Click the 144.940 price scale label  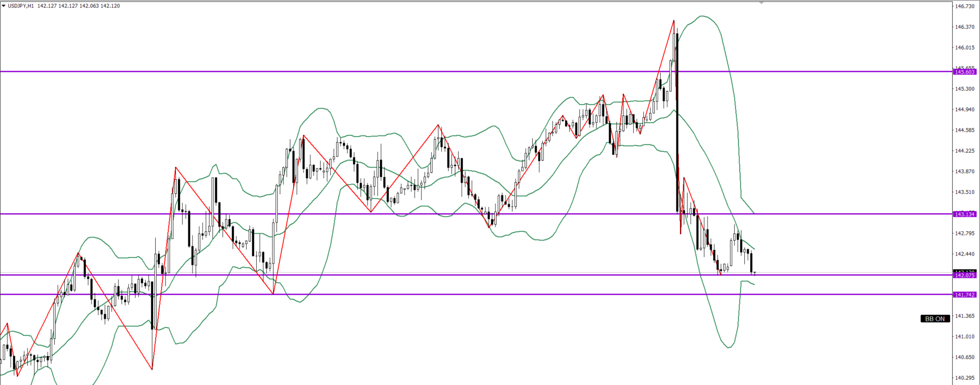click(x=965, y=110)
